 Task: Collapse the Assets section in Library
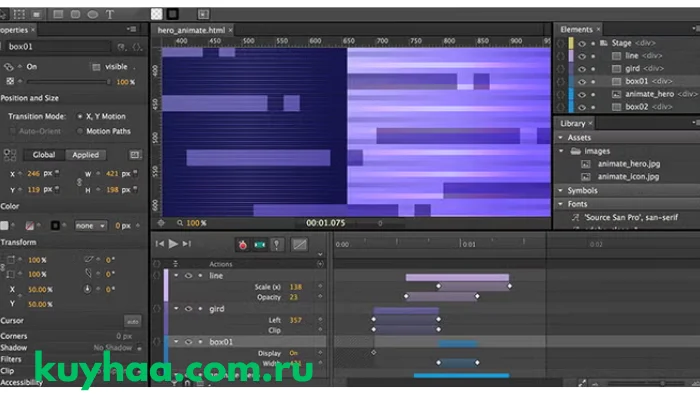[560, 138]
